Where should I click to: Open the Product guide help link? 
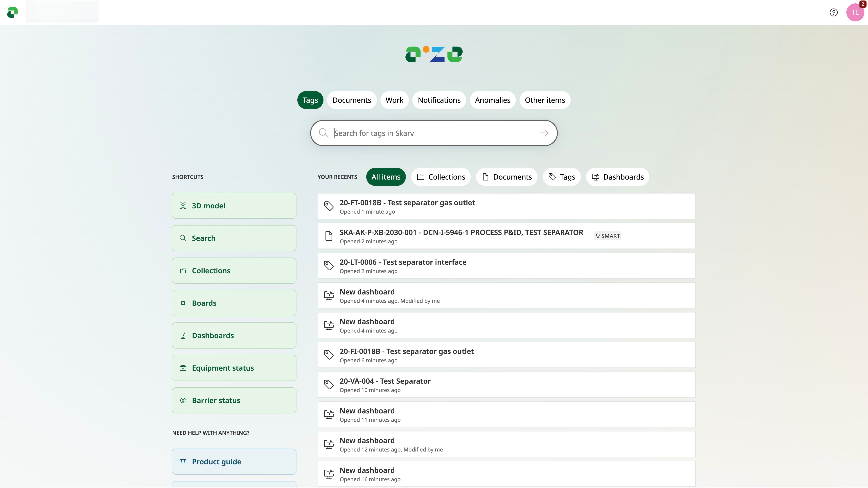click(x=234, y=462)
